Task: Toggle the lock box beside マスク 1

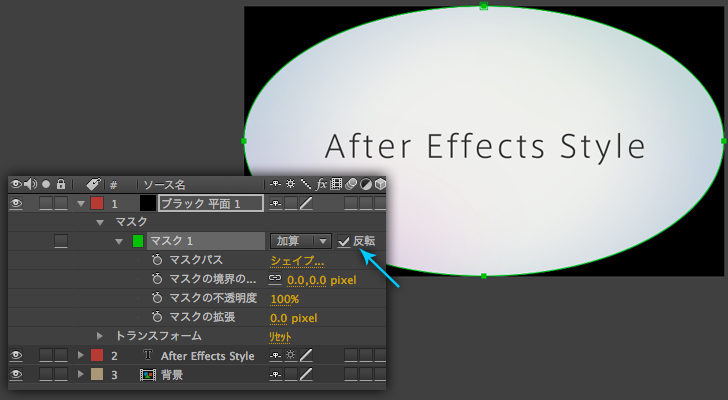Action: coord(61,241)
